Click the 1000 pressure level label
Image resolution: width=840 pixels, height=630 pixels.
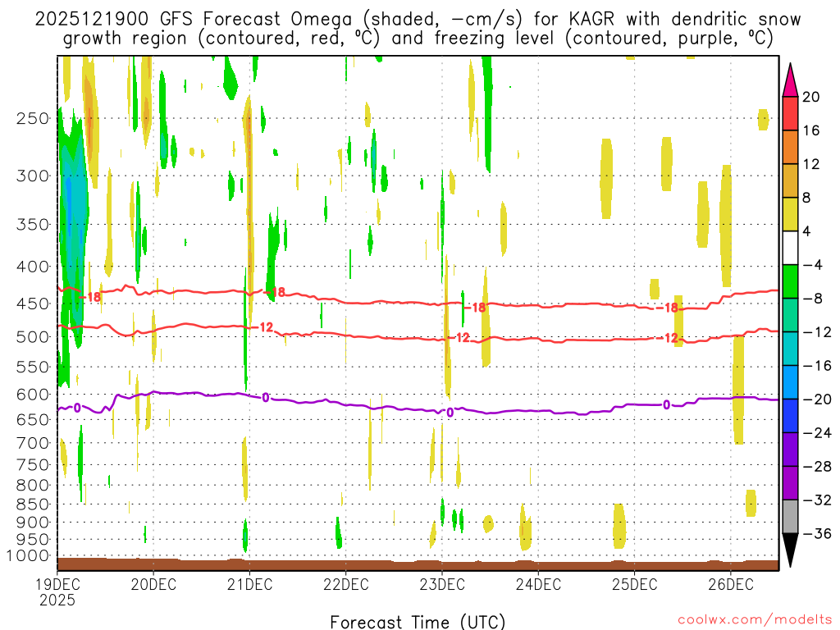[x=28, y=556]
